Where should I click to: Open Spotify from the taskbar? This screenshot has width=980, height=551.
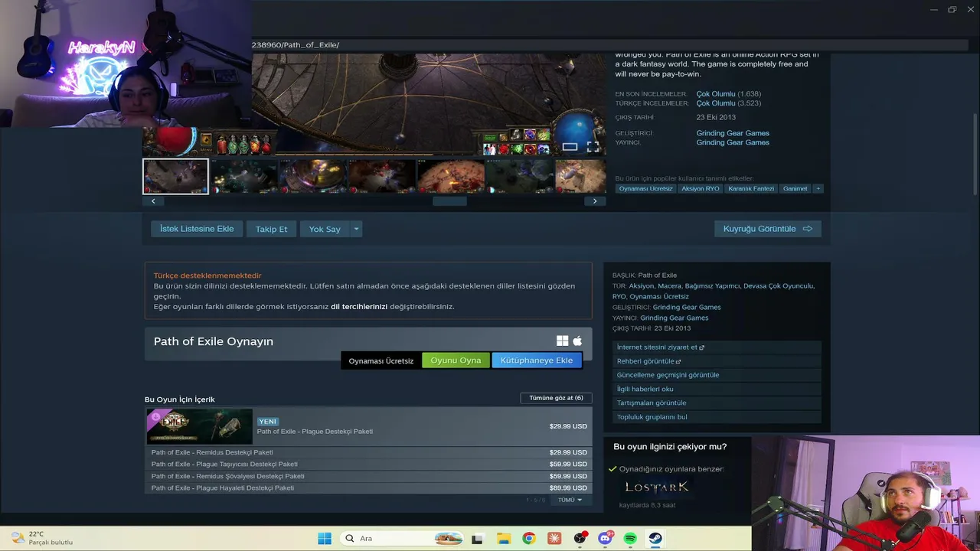pos(630,538)
